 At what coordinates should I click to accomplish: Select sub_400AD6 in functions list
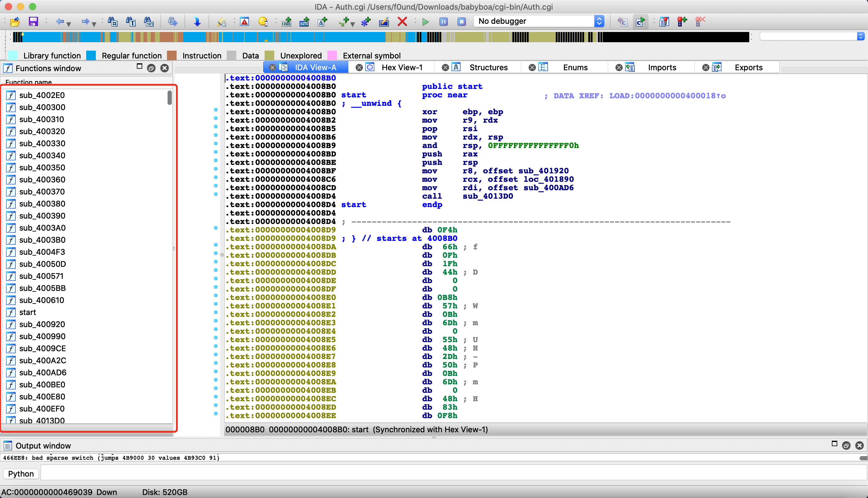point(43,373)
